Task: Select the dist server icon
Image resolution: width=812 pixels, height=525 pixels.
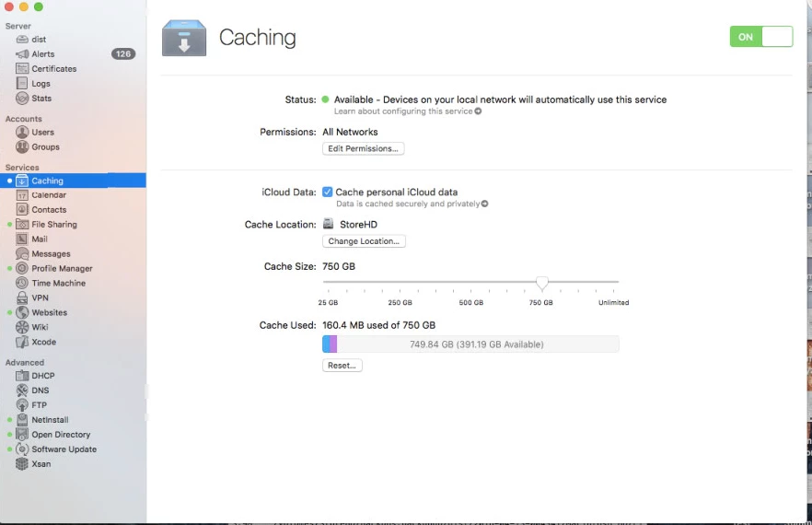Action: click(22, 40)
